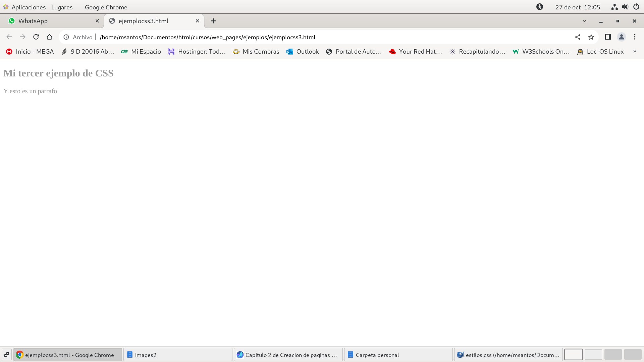Switch to estilos.css editor in taskbar
Viewport: 644px width, 362px height.
[x=508, y=355]
